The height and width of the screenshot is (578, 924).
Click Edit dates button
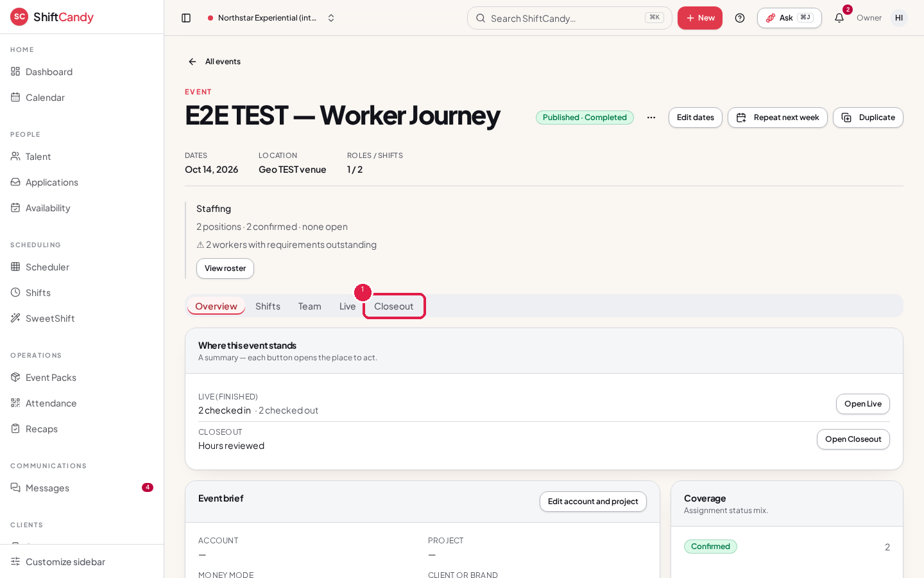pos(696,118)
